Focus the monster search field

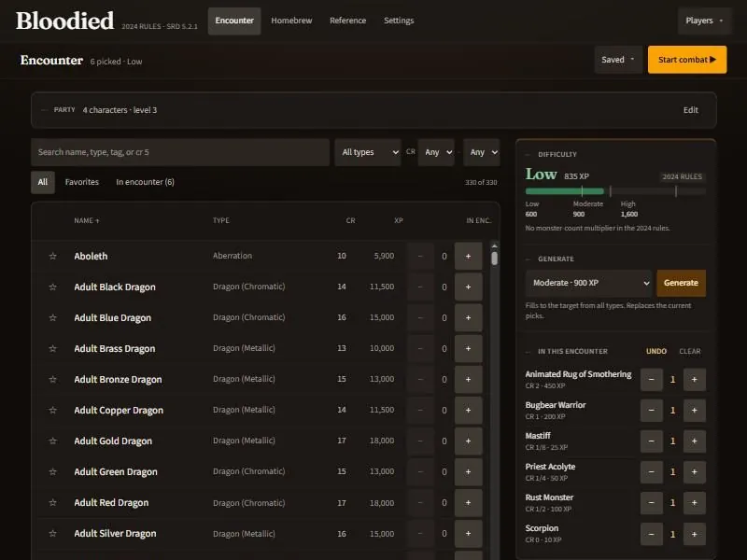[180, 152]
